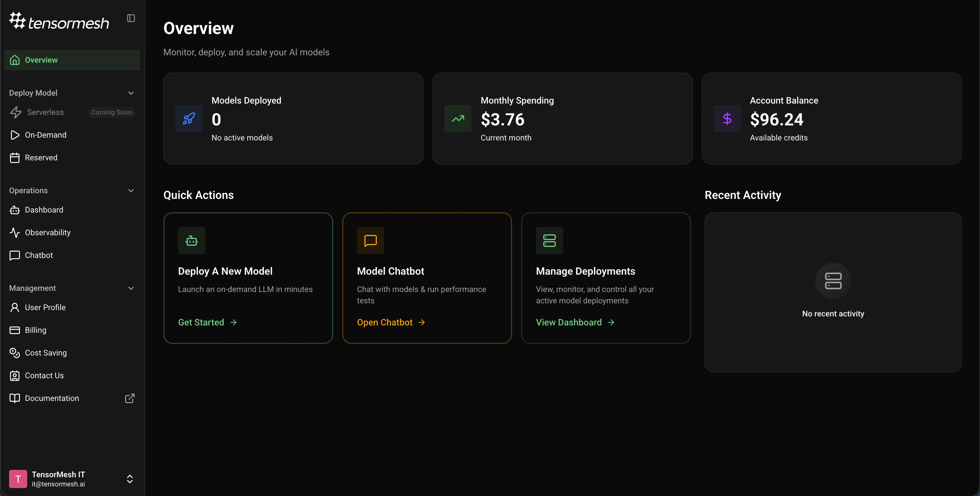Click the pink TensorMesh IT avatar

click(18, 478)
